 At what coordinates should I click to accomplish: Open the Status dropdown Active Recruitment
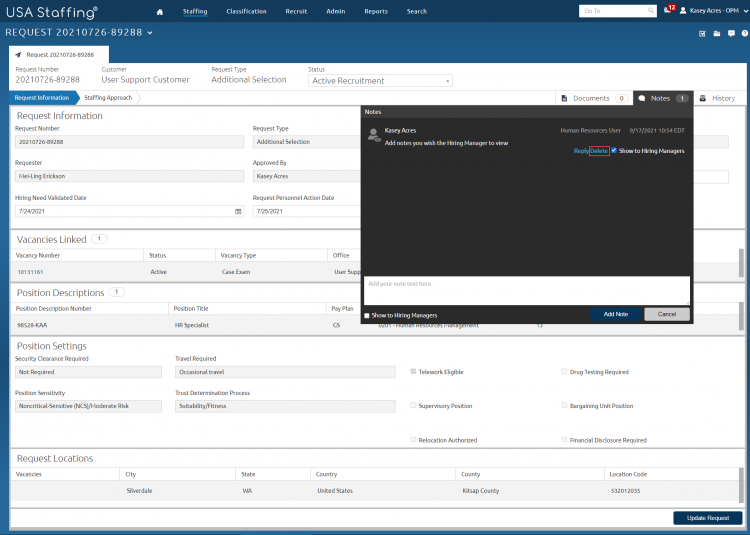pos(380,81)
